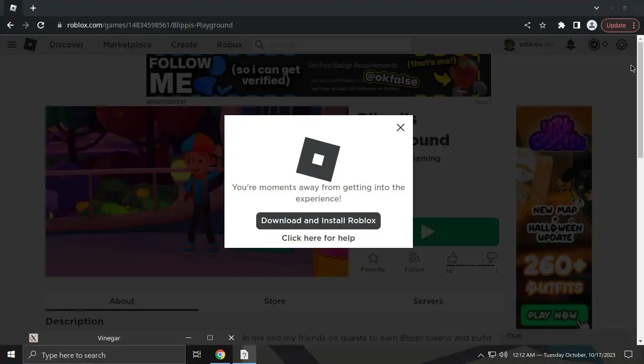Maximize the Vinegar window
The image size is (644, 364).
pyautogui.click(x=210, y=338)
